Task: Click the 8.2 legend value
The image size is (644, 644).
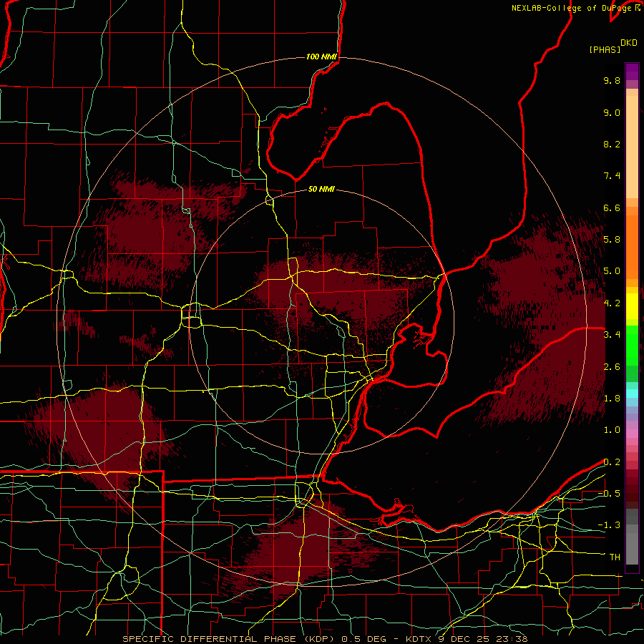Action: (x=612, y=144)
